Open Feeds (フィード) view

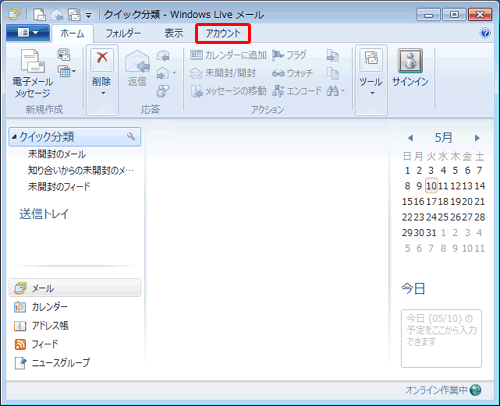point(36,344)
